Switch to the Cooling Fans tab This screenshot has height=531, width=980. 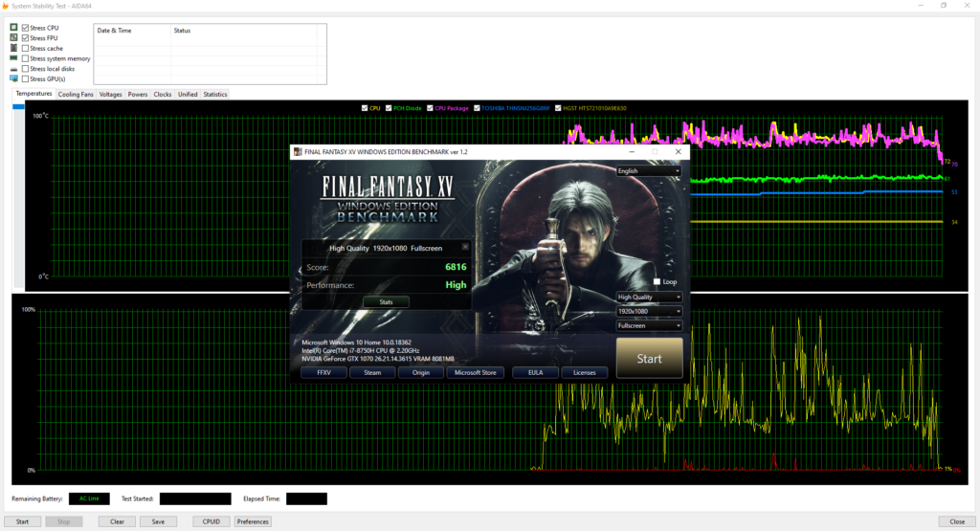(76, 95)
